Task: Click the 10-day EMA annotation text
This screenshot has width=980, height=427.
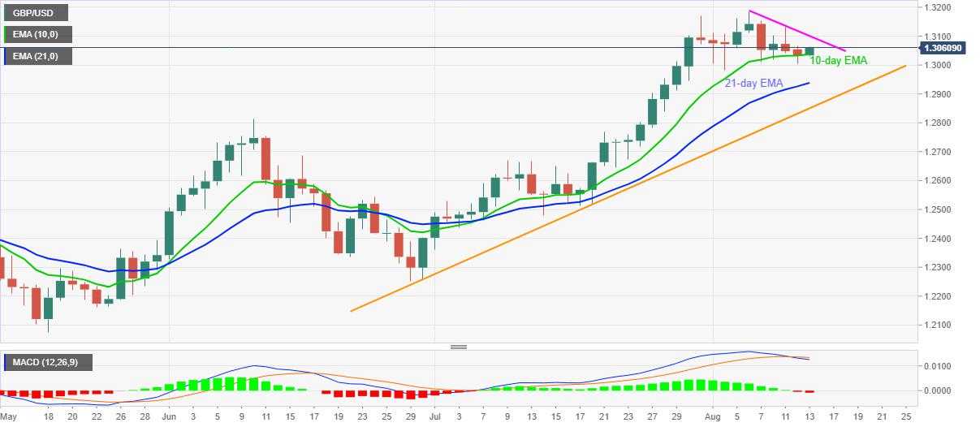Action: [837, 60]
